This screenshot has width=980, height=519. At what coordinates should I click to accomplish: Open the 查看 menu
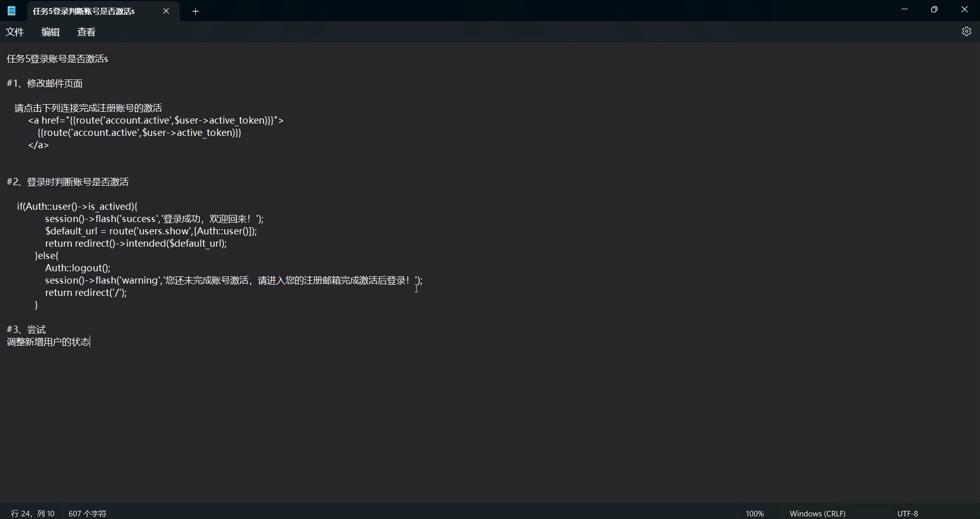click(86, 31)
